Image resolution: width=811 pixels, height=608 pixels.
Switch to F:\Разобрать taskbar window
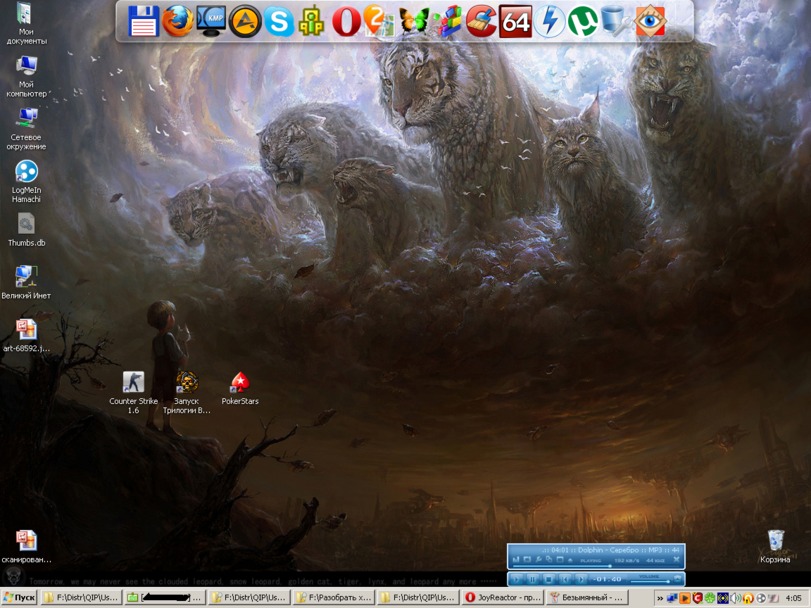click(x=334, y=598)
